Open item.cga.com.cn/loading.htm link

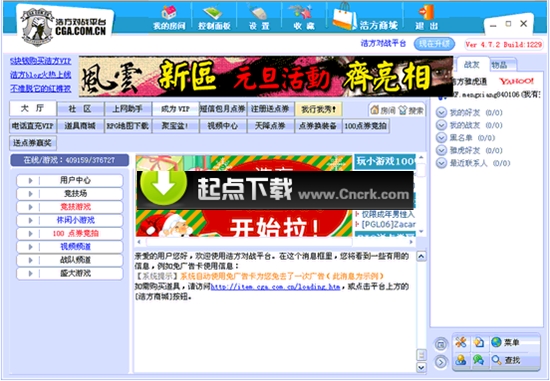(x=275, y=287)
